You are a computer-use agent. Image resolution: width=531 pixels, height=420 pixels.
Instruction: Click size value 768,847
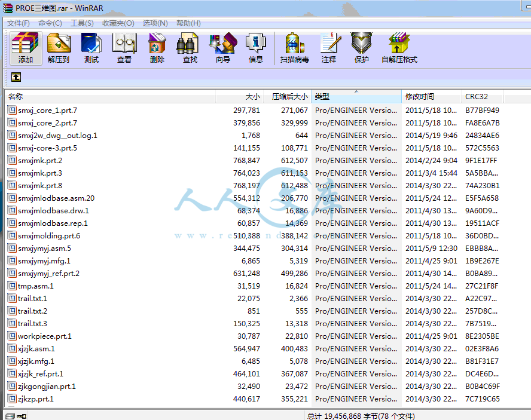point(246,161)
